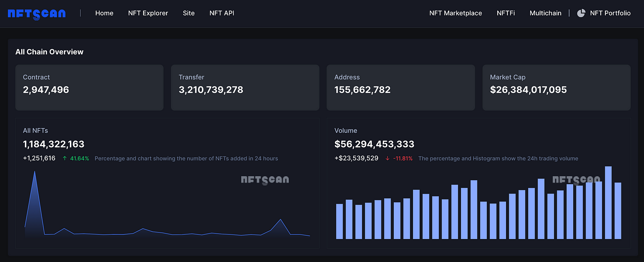Click the tallest peak in All NFTs chart

click(34, 173)
